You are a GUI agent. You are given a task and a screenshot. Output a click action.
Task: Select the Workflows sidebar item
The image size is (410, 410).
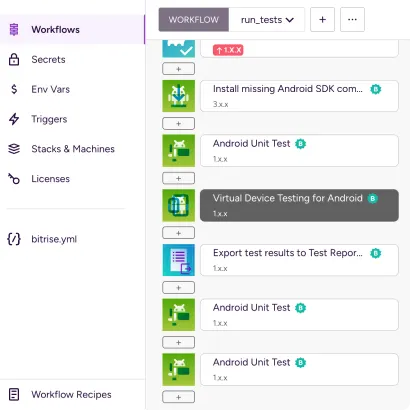[x=72, y=29]
